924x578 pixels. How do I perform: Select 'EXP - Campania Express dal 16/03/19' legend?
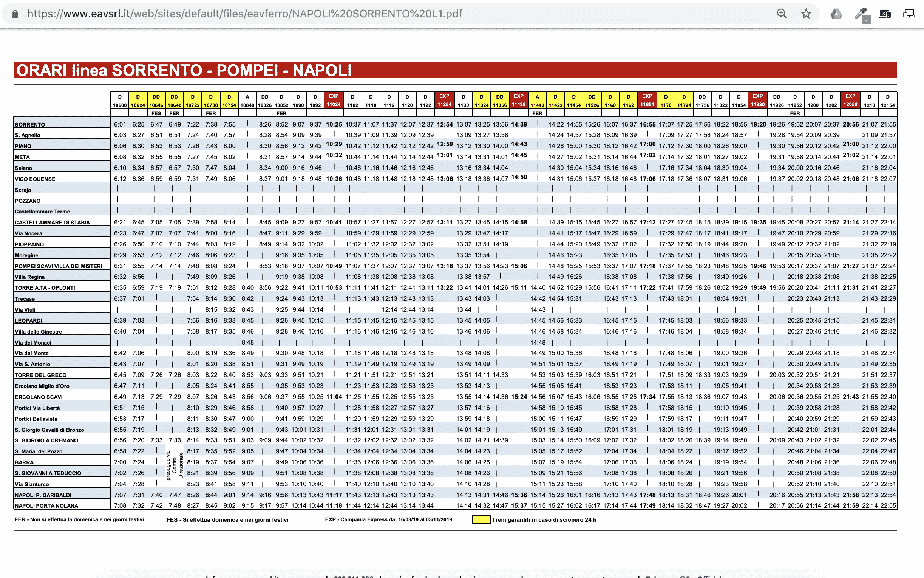(388, 519)
